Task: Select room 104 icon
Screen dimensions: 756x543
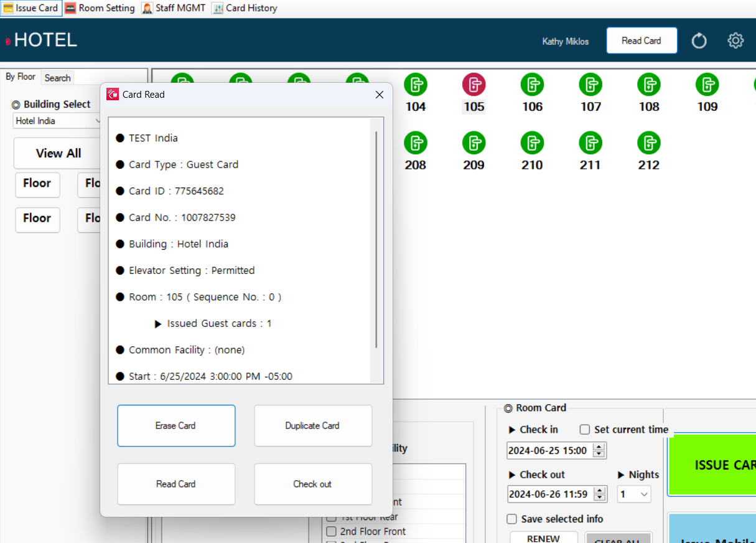Action: [416, 84]
